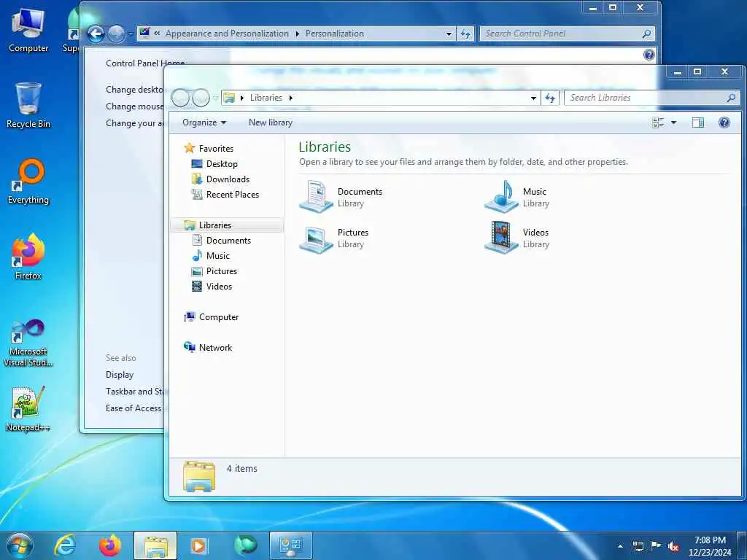Expand the arrow after Libraries in address bar

[x=290, y=98]
